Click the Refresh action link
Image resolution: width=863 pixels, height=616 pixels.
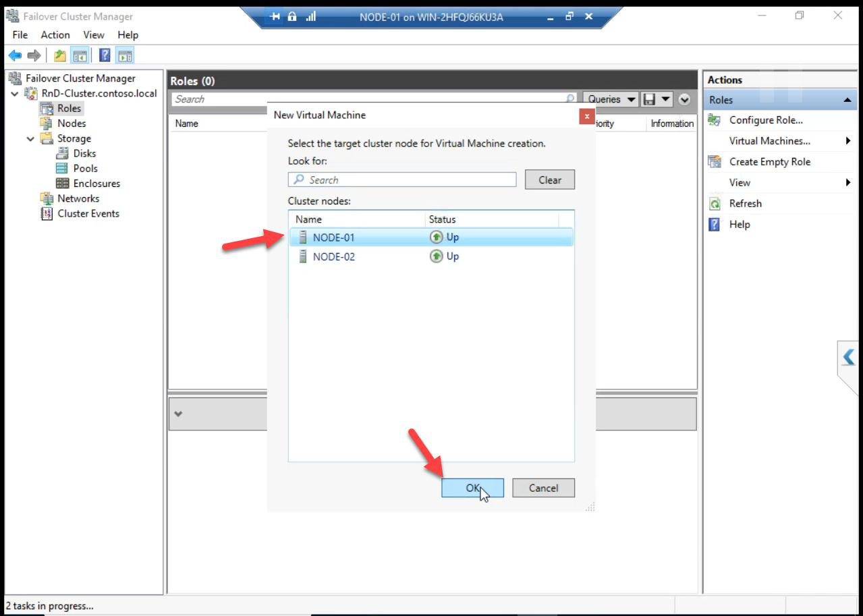tap(745, 204)
